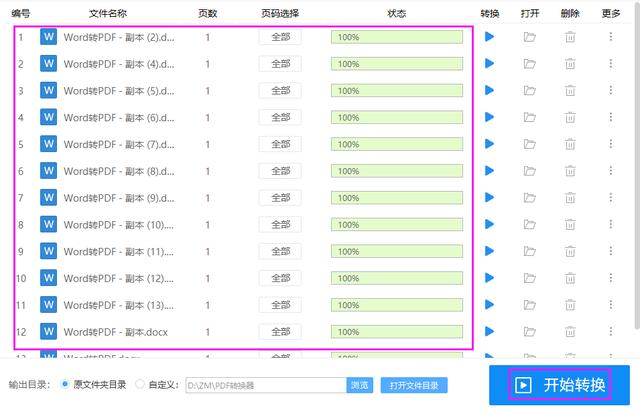The width and height of the screenshot is (640, 410).
Task: Click the Word file icon in row 4
Action: click(x=49, y=117)
